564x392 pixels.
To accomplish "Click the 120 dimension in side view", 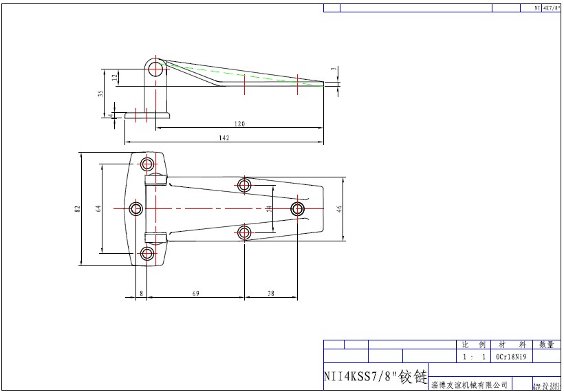I will coord(239,124).
